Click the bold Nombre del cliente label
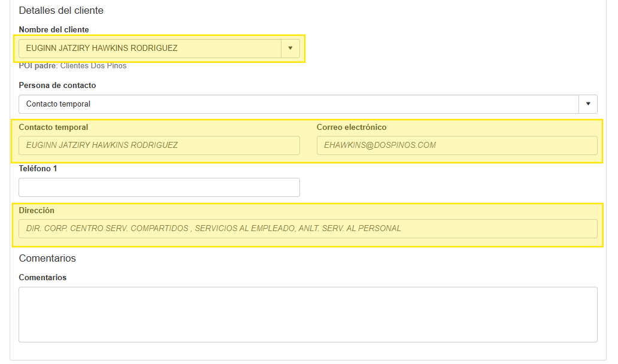Screen dimensions: 618x364 (54, 30)
